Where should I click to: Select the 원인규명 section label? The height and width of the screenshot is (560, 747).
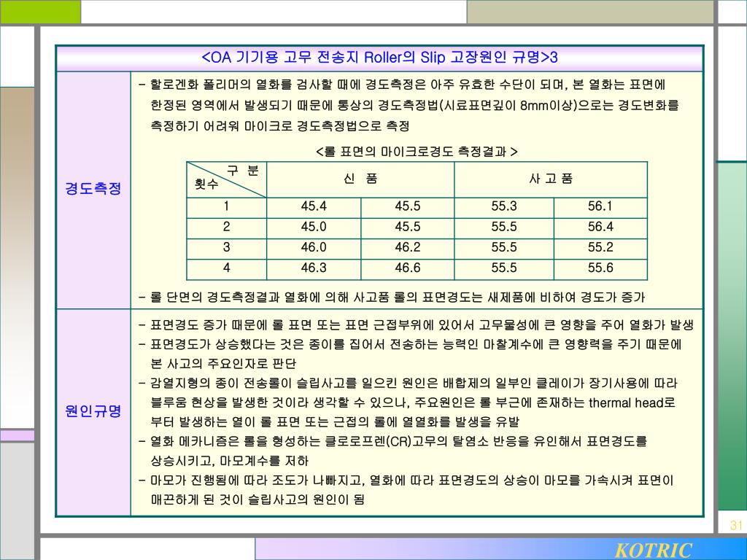(93, 411)
